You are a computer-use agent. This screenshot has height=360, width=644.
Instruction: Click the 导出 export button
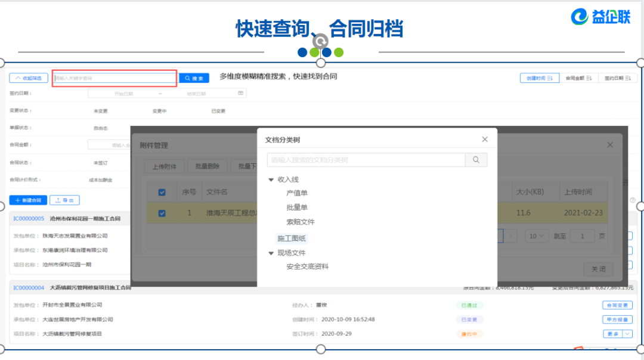(64, 200)
